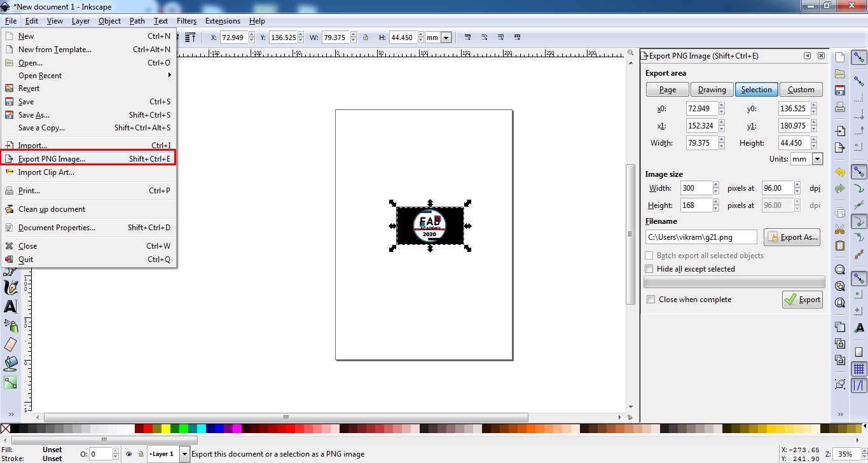Select the Text tool in the toolbox
Viewport: 868px width, 463px height.
[x=11, y=307]
